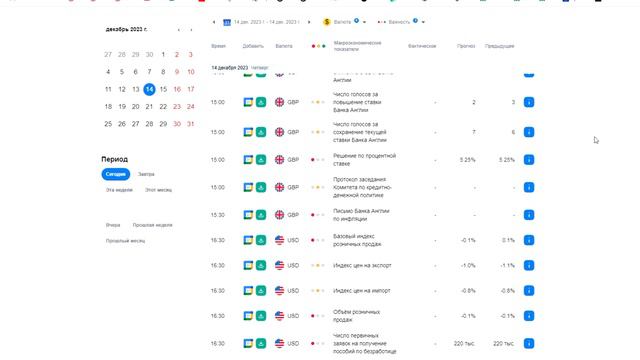Click the Прогноз column header
Viewport: 640px width, 360px height.
click(466, 46)
